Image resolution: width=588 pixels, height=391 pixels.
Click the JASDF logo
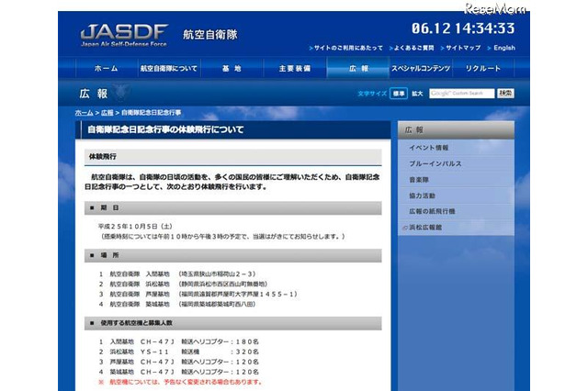pos(124,36)
